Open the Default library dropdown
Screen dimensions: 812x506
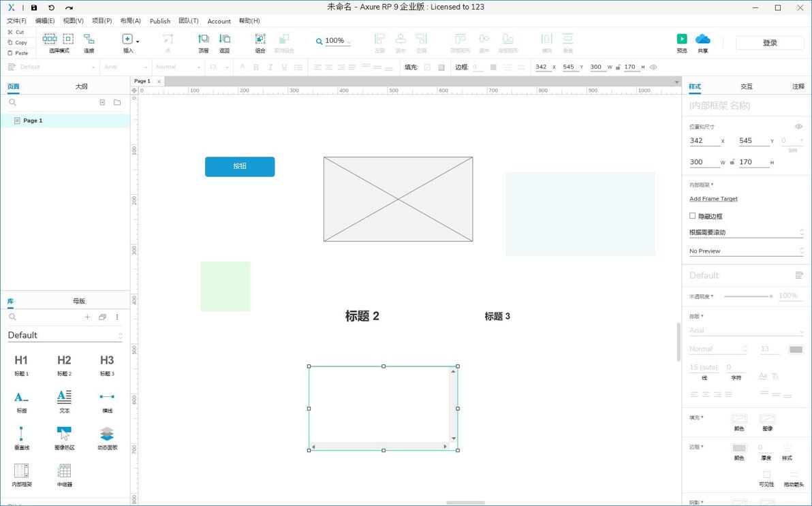click(x=65, y=336)
